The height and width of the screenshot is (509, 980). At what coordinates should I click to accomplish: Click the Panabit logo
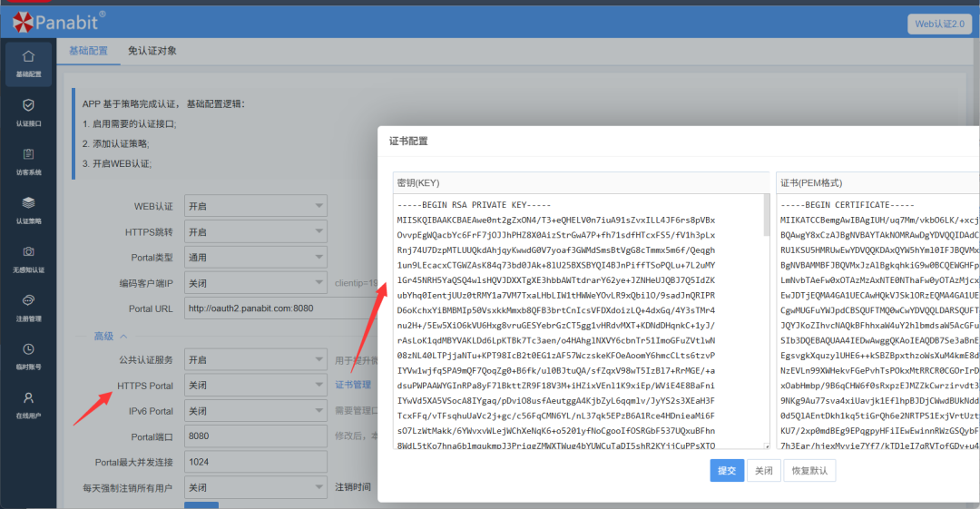click(x=59, y=22)
